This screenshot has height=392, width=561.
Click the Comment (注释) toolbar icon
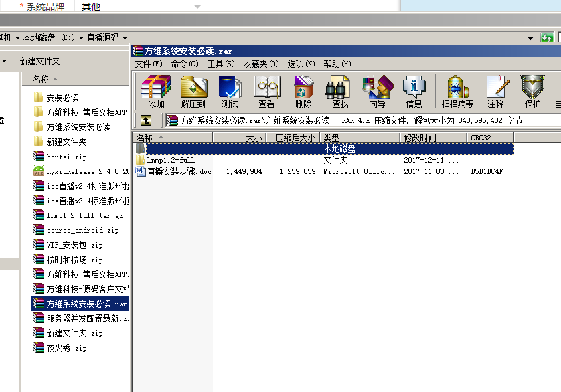(x=496, y=91)
